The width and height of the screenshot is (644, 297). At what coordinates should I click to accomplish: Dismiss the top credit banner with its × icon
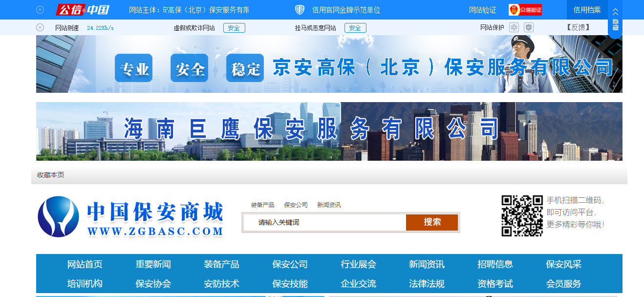tap(40, 9)
